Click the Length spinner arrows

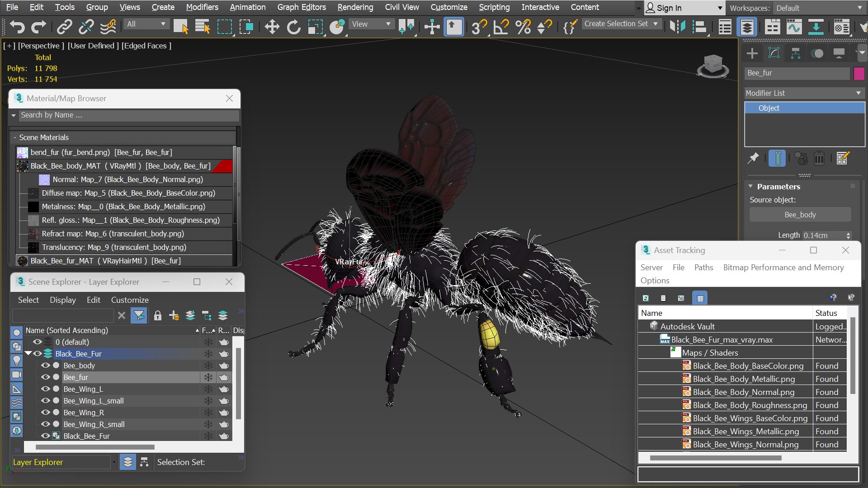pos(848,235)
